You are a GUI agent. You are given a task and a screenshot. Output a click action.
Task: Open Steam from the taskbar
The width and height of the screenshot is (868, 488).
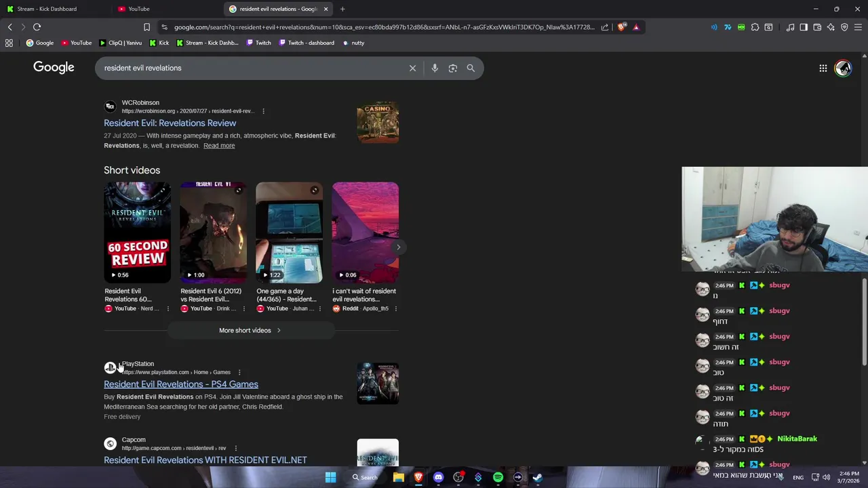[538, 477]
